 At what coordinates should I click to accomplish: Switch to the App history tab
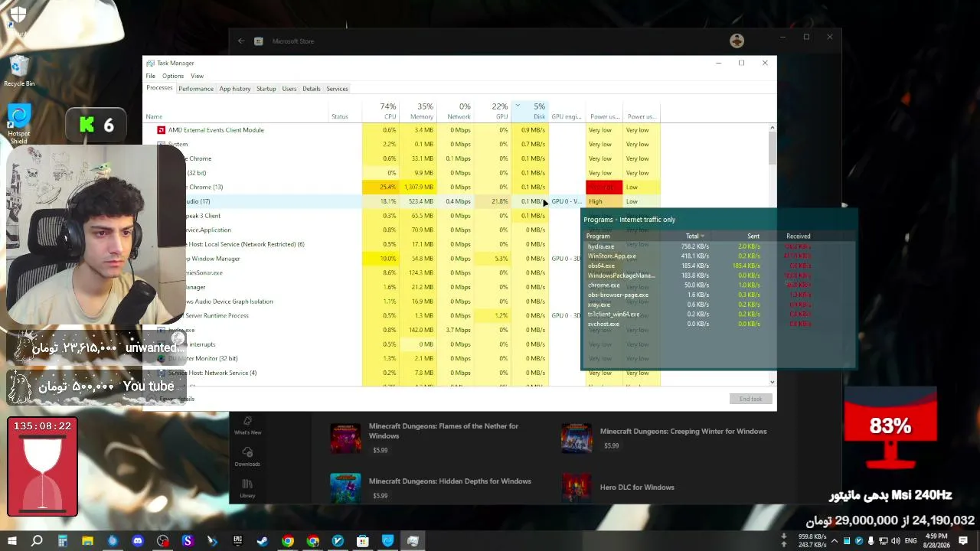tap(235, 89)
